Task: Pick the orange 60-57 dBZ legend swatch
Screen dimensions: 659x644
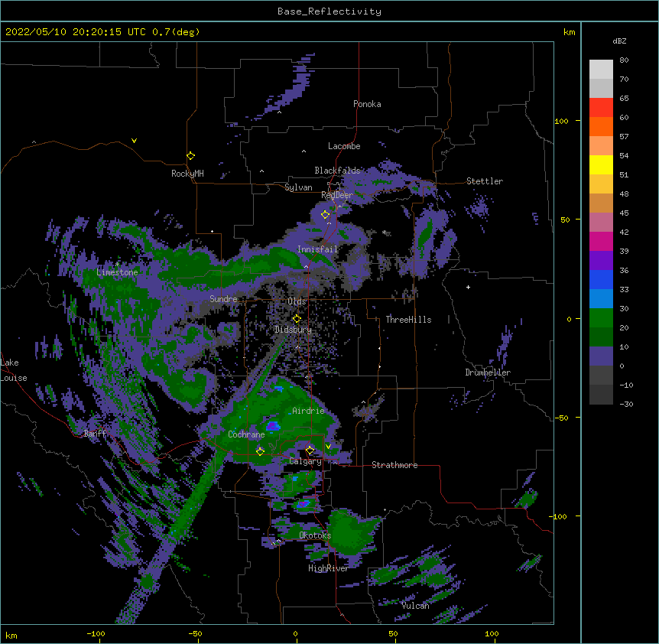Action: coord(601,126)
